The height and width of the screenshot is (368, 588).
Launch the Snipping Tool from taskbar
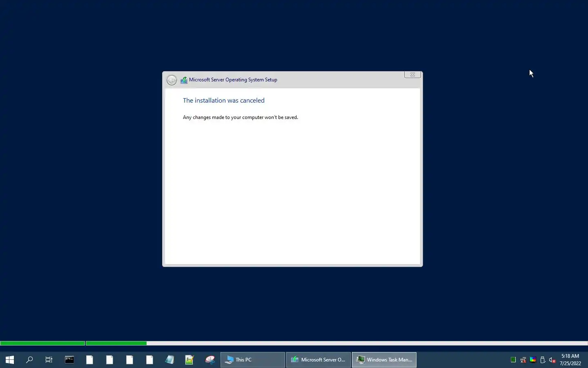pyautogui.click(x=210, y=360)
